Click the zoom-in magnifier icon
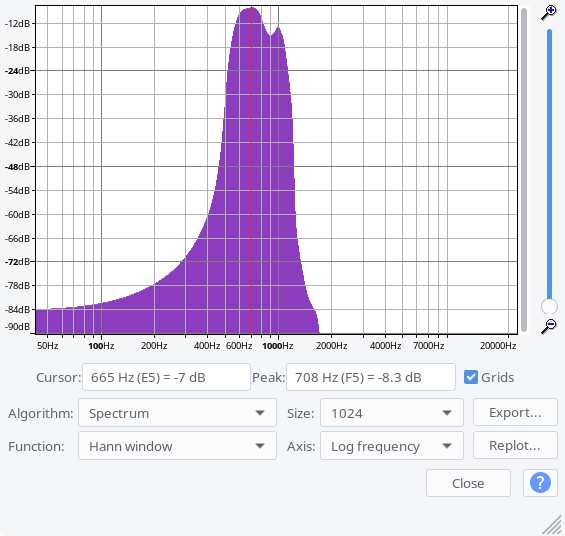 549,13
